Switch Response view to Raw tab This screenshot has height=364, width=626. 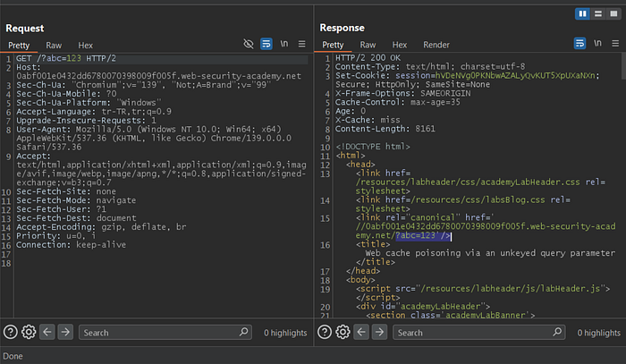click(368, 45)
